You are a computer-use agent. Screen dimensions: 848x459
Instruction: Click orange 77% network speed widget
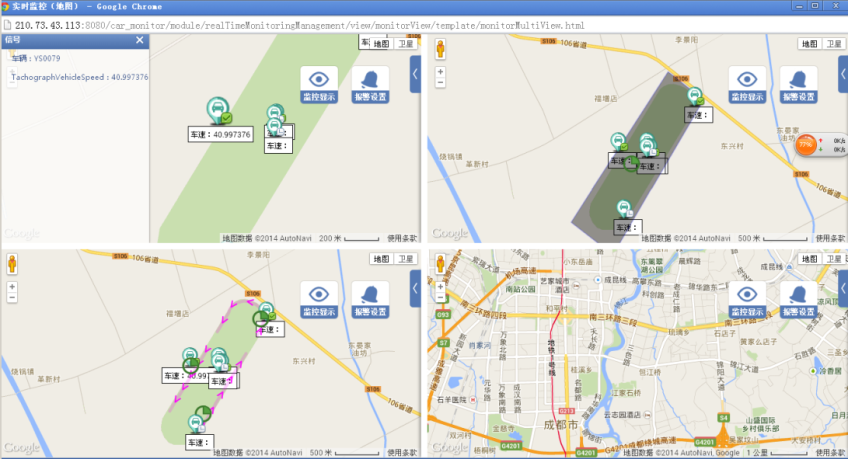tap(806, 145)
